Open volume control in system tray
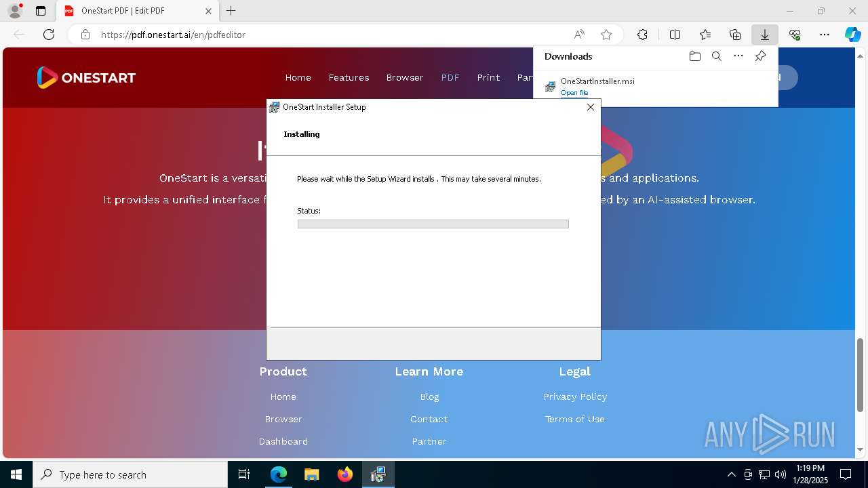Viewport: 868px width, 488px height. (781, 474)
